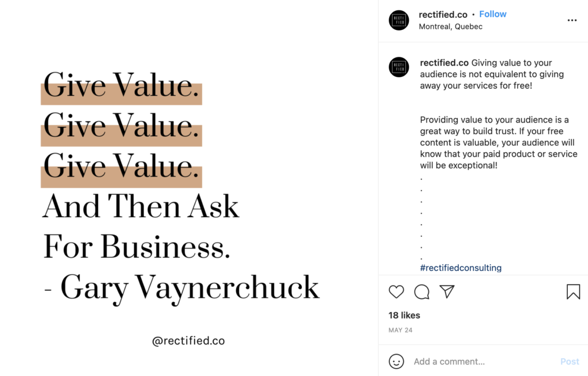Click rectified.co avatar in post header
Image resolution: width=588 pixels, height=376 pixels.
(x=399, y=20)
